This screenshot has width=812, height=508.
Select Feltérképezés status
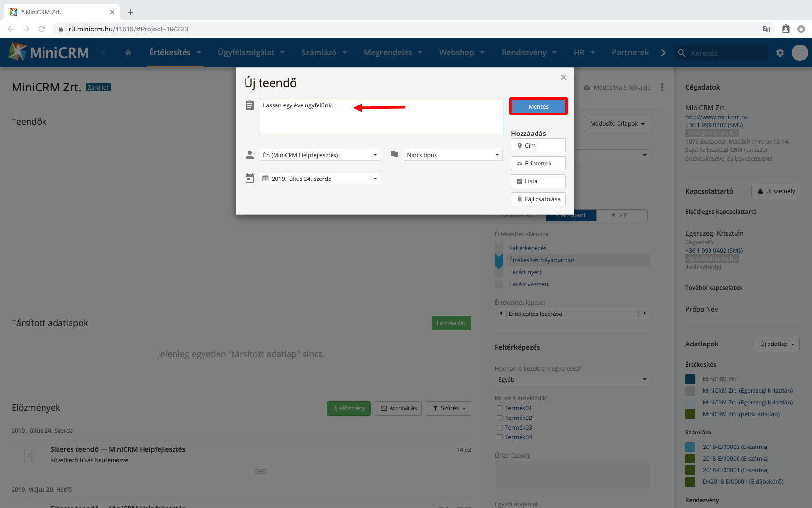(528, 248)
